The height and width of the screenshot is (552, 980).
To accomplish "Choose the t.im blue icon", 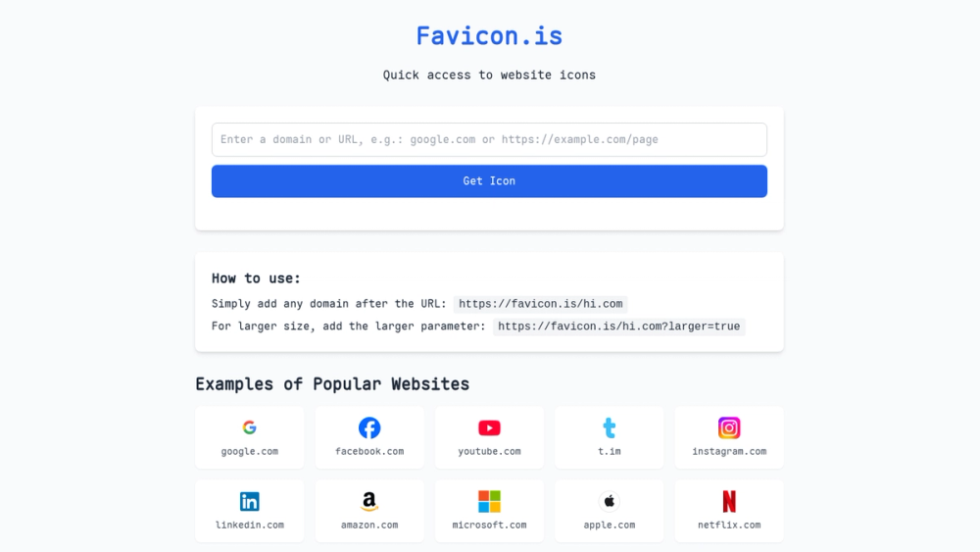I will 610,427.
